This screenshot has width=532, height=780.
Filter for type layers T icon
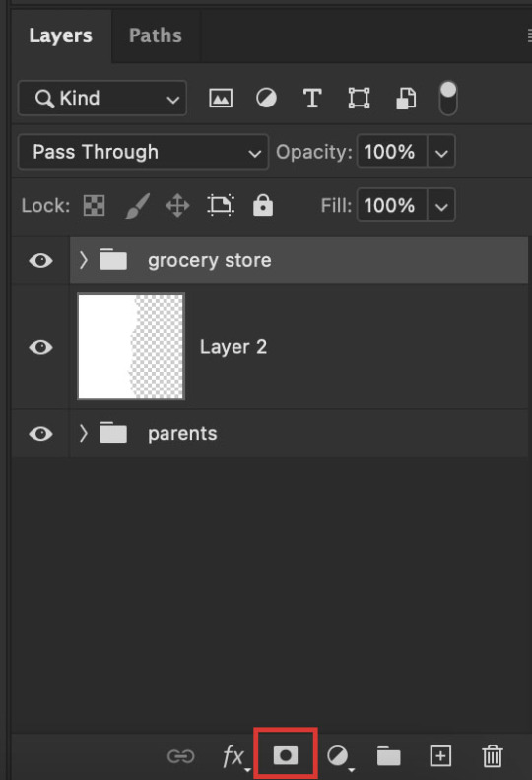(312, 98)
